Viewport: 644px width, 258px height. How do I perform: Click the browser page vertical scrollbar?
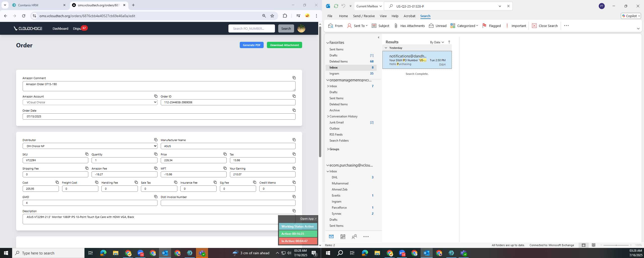(x=320, y=92)
